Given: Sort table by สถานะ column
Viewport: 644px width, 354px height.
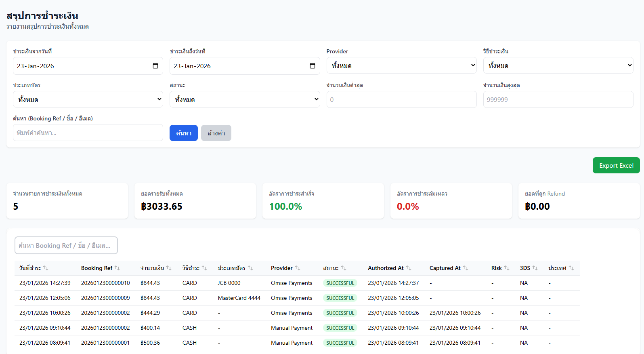Looking at the screenshot, I should 335,268.
